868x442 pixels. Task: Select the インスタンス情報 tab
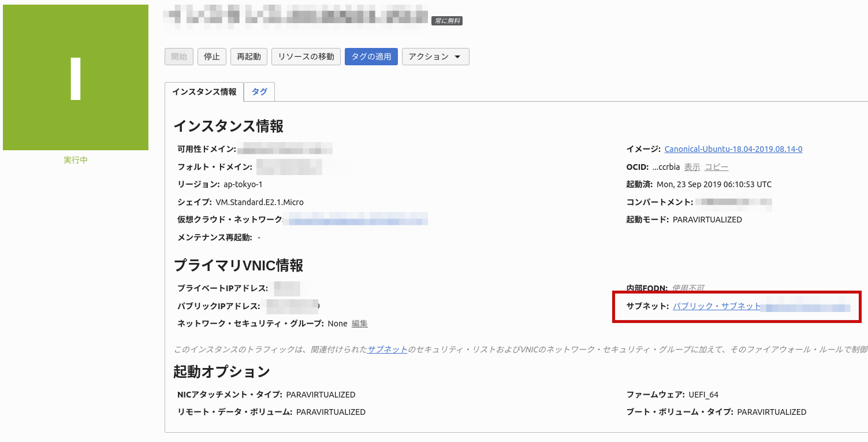pyautogui.click(x=204, y=91)
